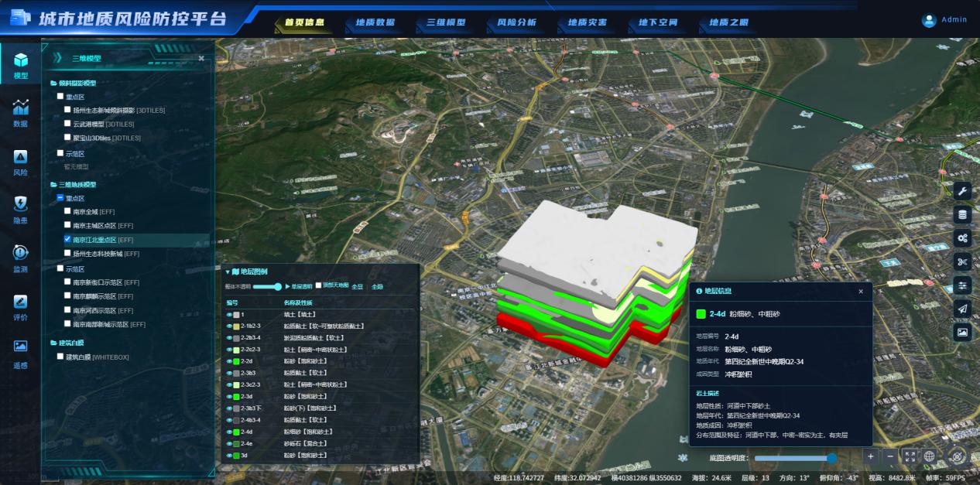Hide stratum layer 2-2d with eye icon

pyautogui.click(x=230, y=361)
